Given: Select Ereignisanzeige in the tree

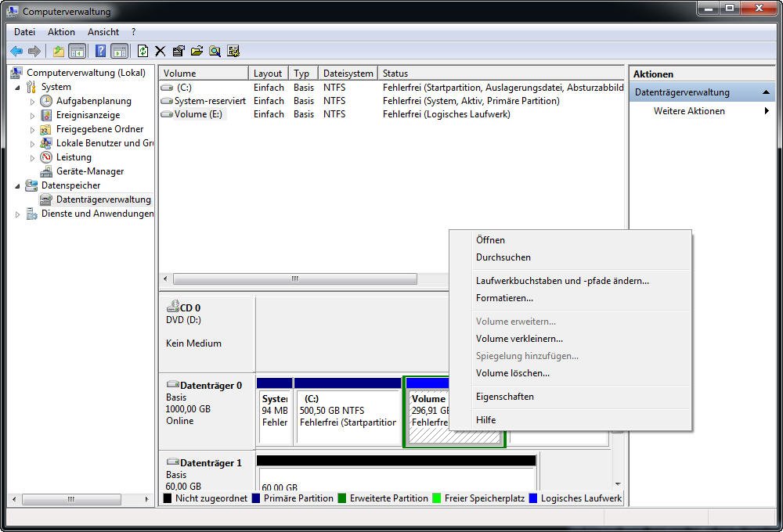Looking at the screenshot, I should tap(88, 115).
